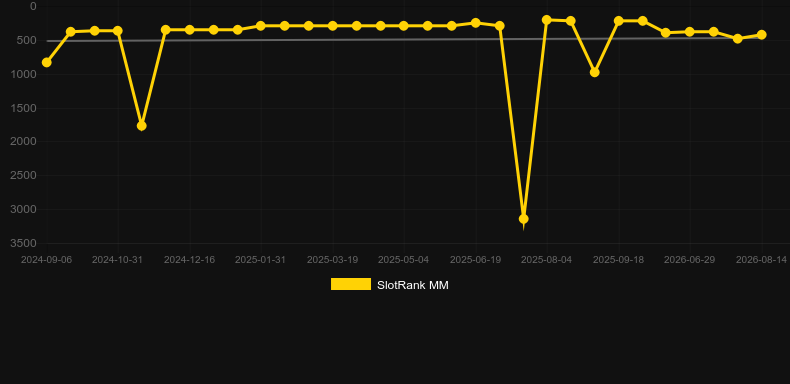Click the 500 y-axis label
This screenshot has height=384, width=790.
pyautogui.click(x=26, y=40)
